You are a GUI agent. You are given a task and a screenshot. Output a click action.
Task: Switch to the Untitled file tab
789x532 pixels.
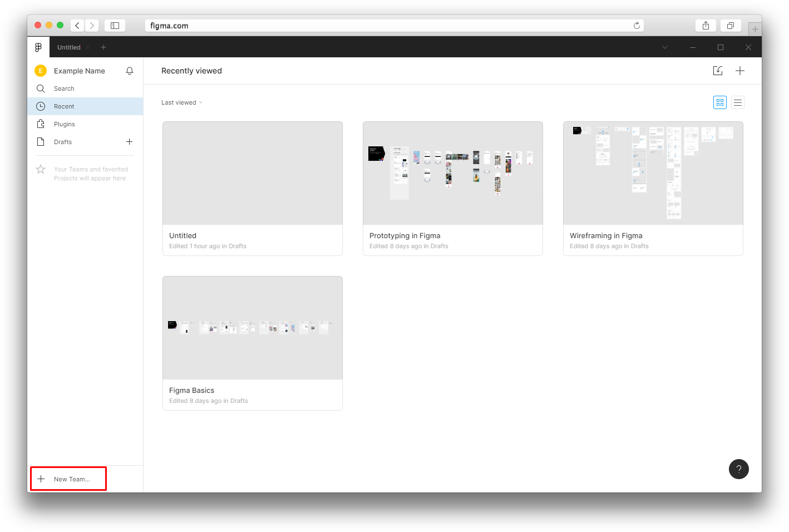tap(69, 47)
